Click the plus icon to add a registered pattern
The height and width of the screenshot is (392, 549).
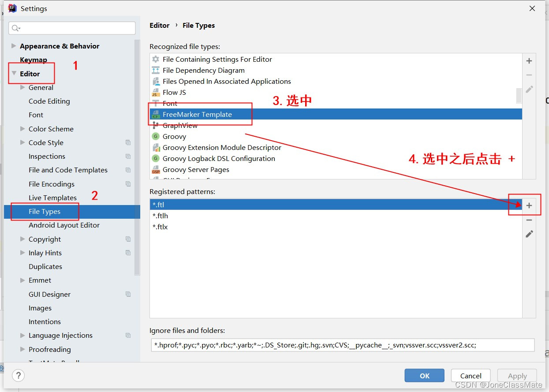pyautogui.click(x=529, y=205)
